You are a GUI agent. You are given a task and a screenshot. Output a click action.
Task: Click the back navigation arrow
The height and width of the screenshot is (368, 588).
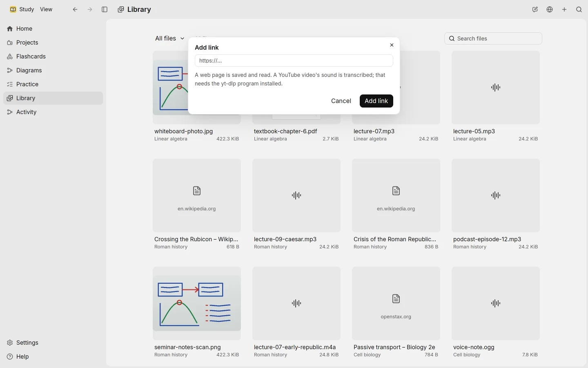click(x=75, y=9)
